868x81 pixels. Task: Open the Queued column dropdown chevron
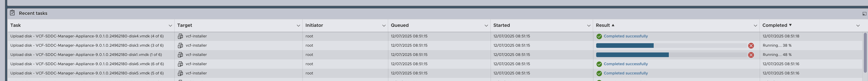click(486, 25)
